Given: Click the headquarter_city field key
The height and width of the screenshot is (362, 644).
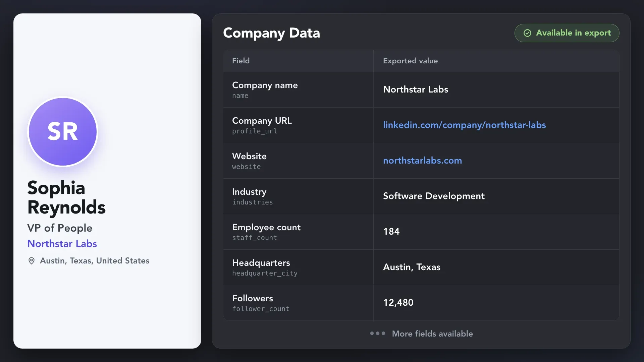Looking at the screenshot, I should pyautogui.click(x=265, y=274).
